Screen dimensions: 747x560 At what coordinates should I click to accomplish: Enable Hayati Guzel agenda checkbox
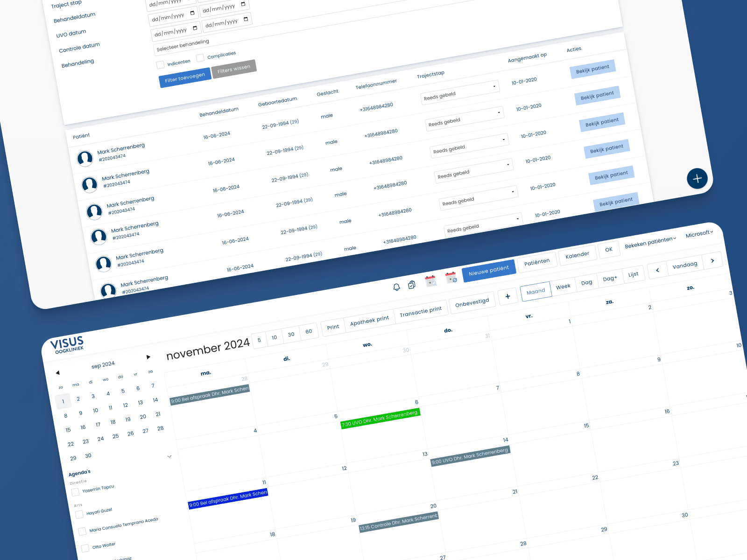[x=79, y=514]
